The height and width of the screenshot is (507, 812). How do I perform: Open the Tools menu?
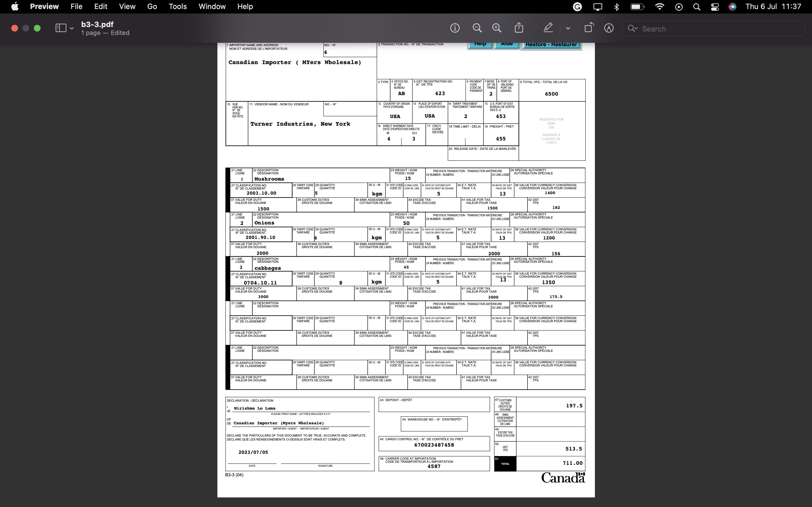coord(177,6)
